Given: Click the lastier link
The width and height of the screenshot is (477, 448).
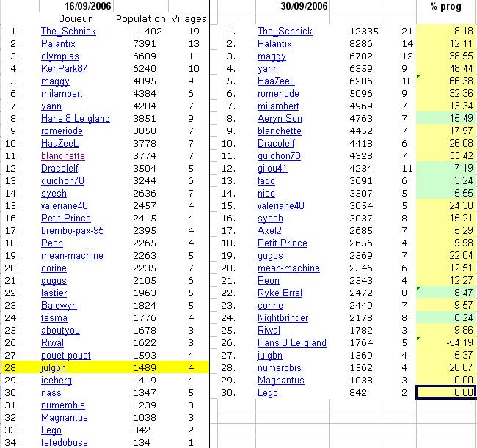Looking at the screenshot, I should pyautogui.click(x=54, y=293).
